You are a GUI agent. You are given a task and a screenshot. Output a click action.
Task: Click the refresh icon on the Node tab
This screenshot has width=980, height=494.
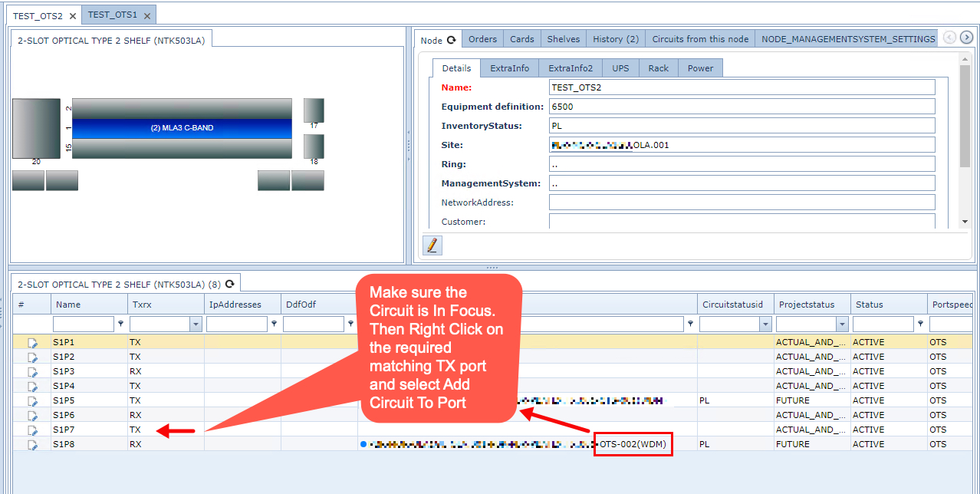pos(452,40)
